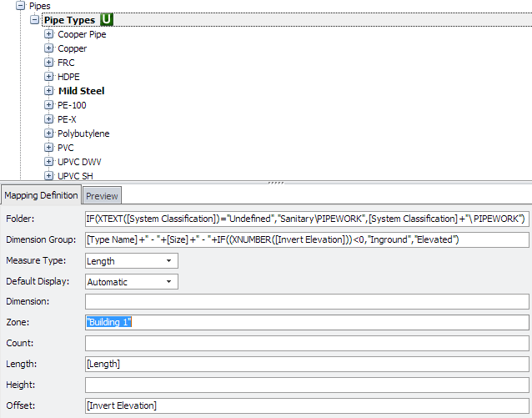
Task: Collapse the Pipes tree node
Action: click(x=20, y=6)
